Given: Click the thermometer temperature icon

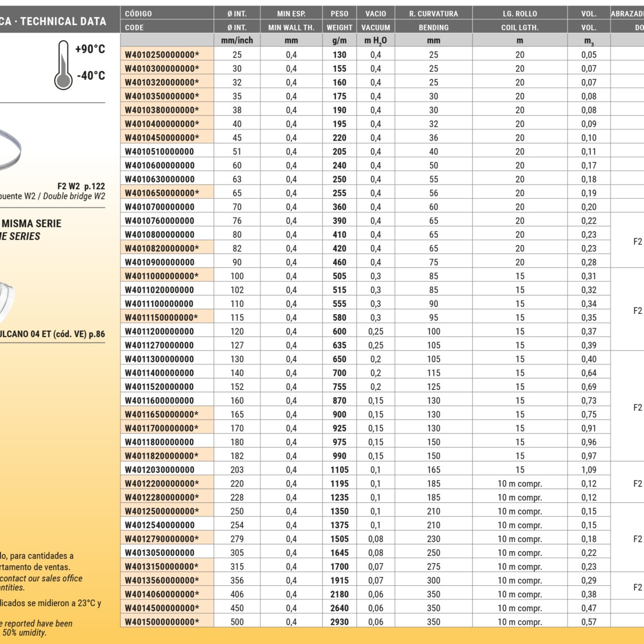Looking at the screenshot, I should coord(63,66).
